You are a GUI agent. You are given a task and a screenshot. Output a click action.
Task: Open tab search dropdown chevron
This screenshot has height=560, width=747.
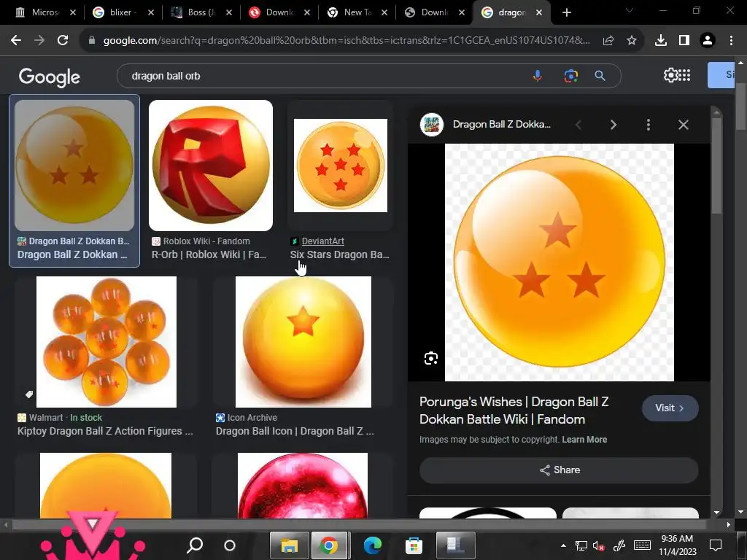[x=630, y=10]
